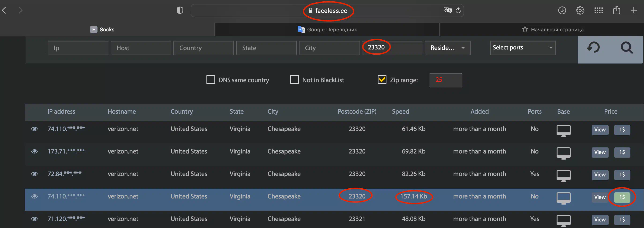Viewport: 644px width, 228px height.
Task: Expand the Select ports dropdown
Action: [x=523, y=48]
